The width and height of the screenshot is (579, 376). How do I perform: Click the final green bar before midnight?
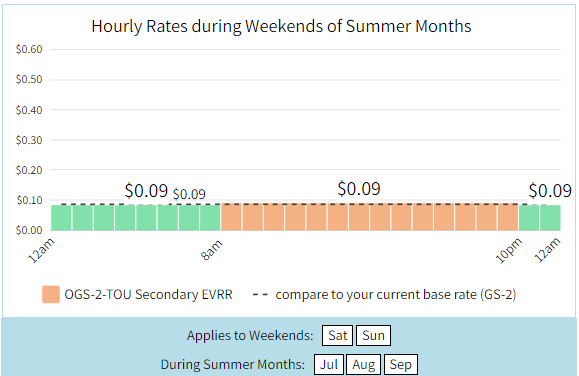point(550,218)
